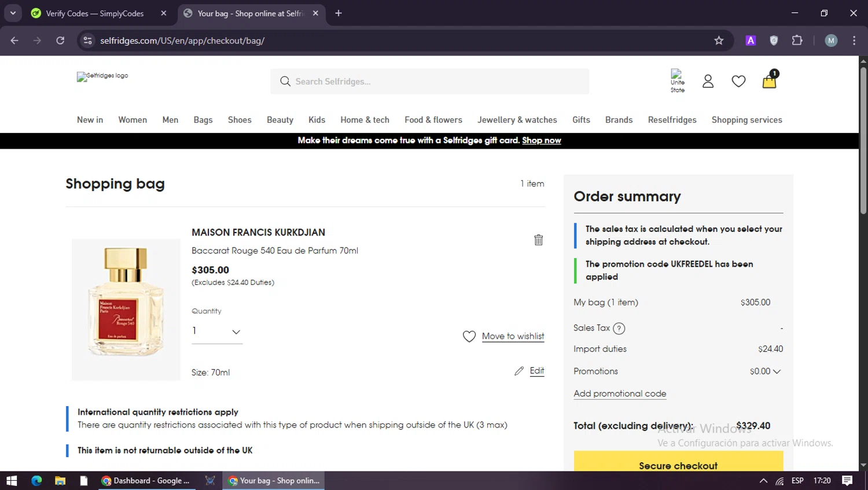Open File Explorer from taskbar
This screenshot has height=490, width=868.
[x=60, y=481]
